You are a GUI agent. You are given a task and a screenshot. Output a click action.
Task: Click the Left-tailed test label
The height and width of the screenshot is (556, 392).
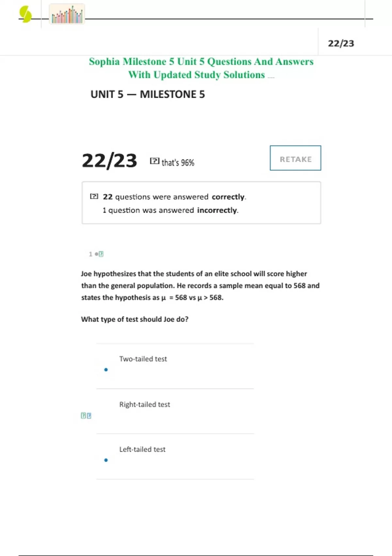[142, 450]
